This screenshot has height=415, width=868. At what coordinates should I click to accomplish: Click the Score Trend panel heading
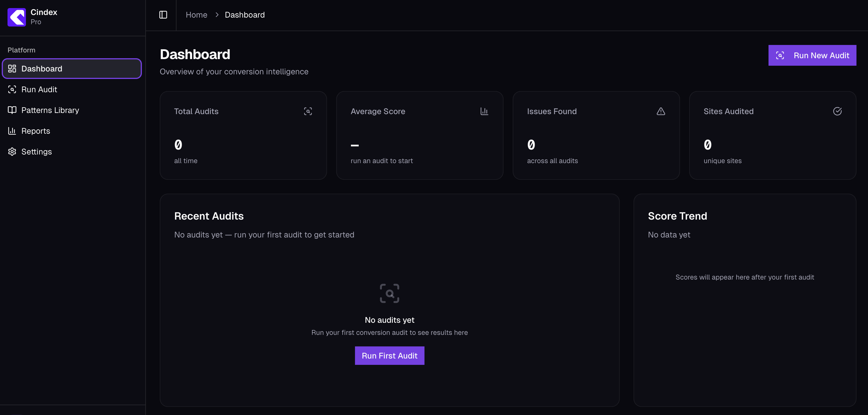pos(677,216)
